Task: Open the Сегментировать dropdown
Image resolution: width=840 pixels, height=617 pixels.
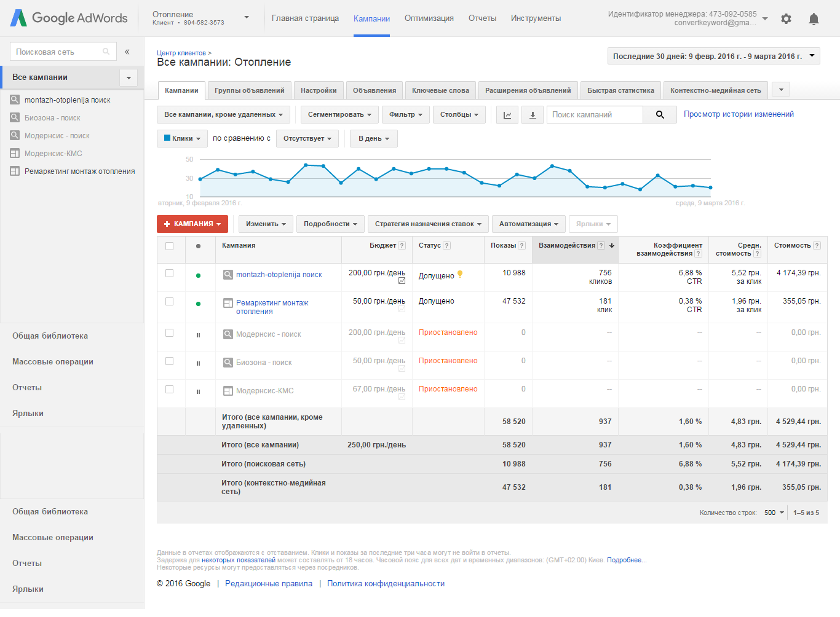Action: (339, 115)
